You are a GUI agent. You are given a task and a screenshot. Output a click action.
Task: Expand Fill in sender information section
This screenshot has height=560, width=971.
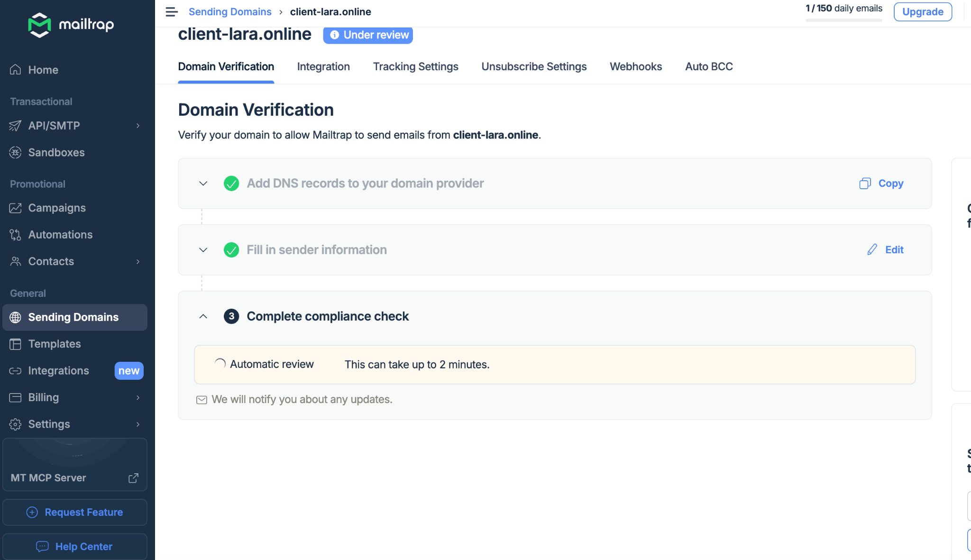click(x=203, y=250)
